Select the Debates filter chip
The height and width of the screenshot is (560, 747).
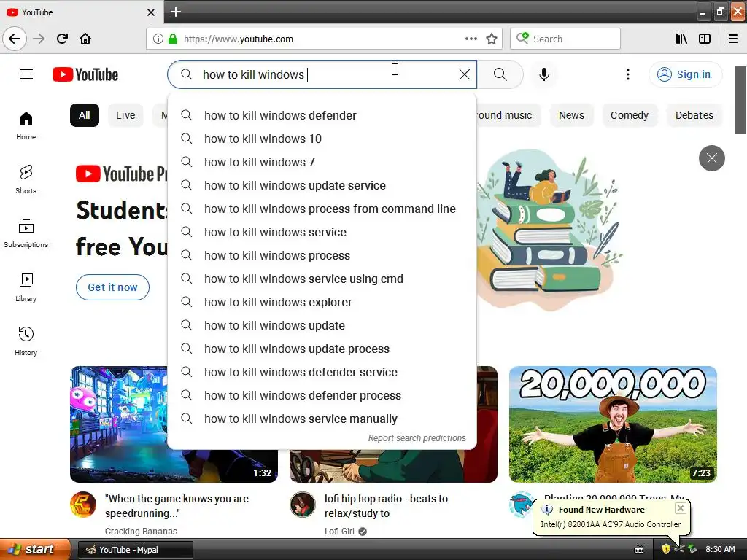tap(694, 115)
